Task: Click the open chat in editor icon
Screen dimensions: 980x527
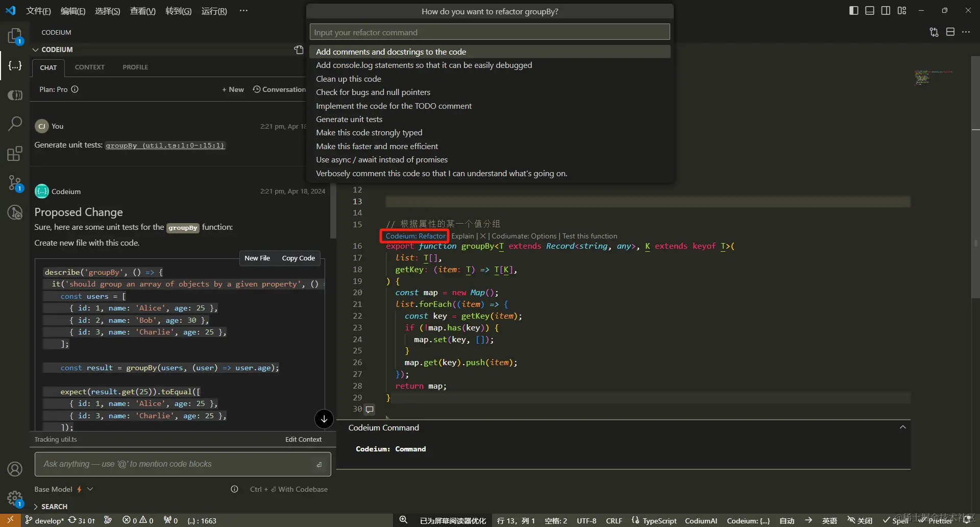Action: click(x=299, y=50)
